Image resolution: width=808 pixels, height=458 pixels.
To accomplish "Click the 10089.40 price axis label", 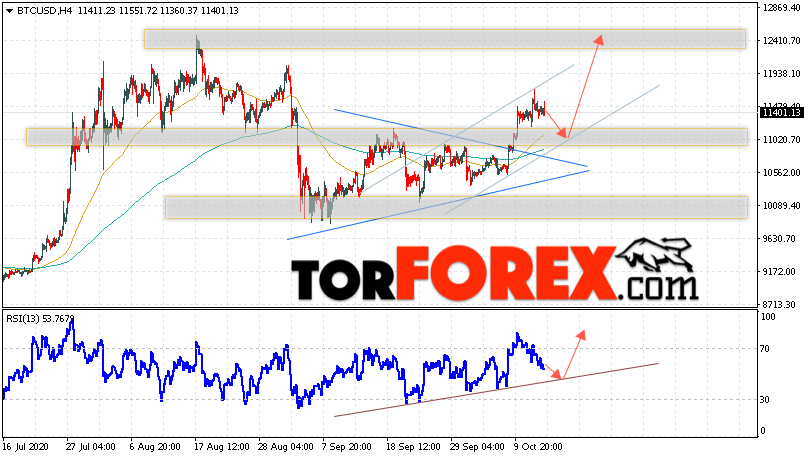I will [782, 206].
